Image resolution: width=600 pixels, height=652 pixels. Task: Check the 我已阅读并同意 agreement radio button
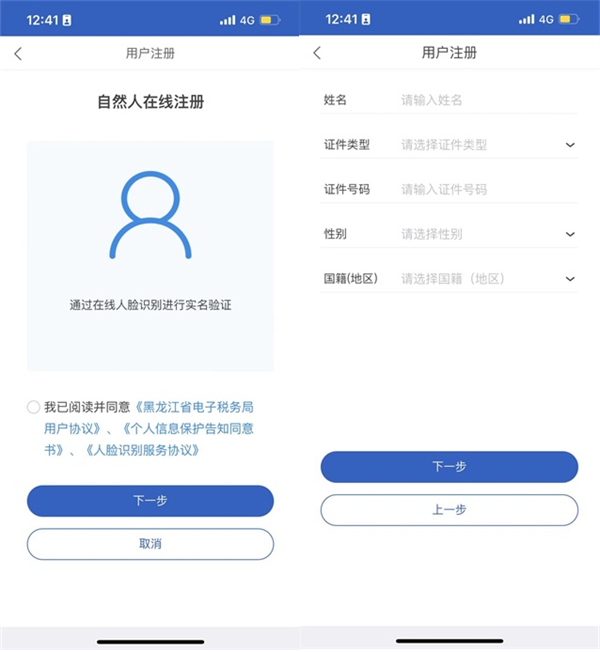click(x=34, y=407)
